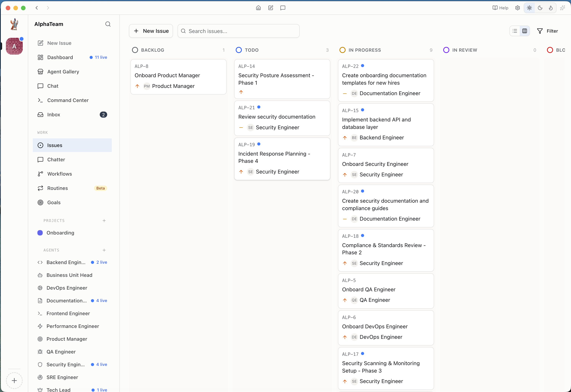
Task: Open app settings via the gear icon
Action: coord(517,8)
